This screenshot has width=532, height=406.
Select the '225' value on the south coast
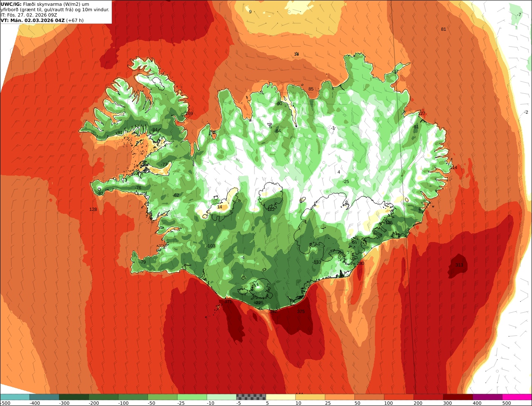[259, 303]
